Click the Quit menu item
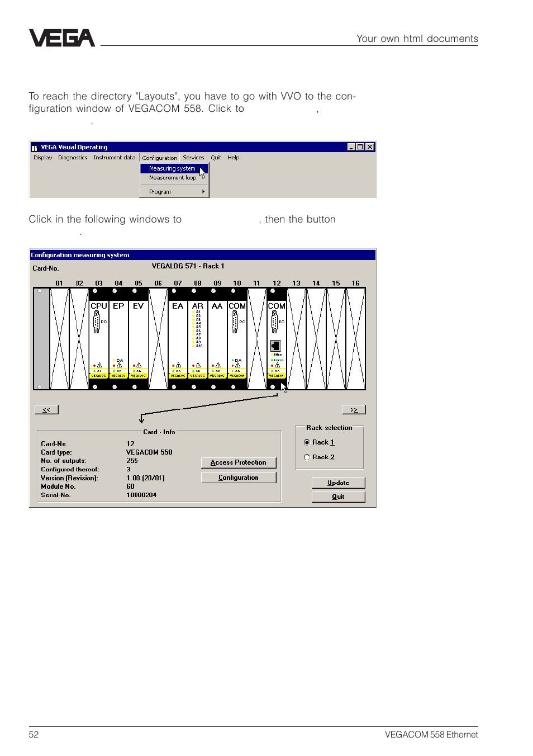533x756 pixels. click(216, 158)
